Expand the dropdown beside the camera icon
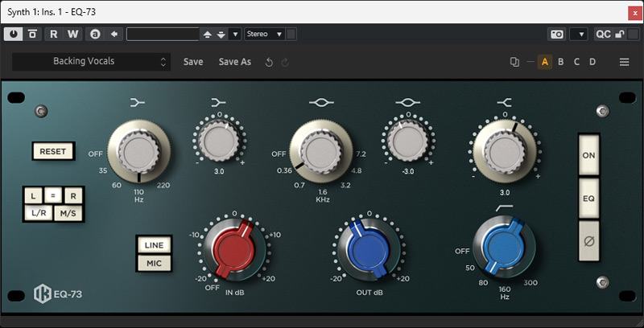This screenshot has height=328, width=644. [578, 34]
